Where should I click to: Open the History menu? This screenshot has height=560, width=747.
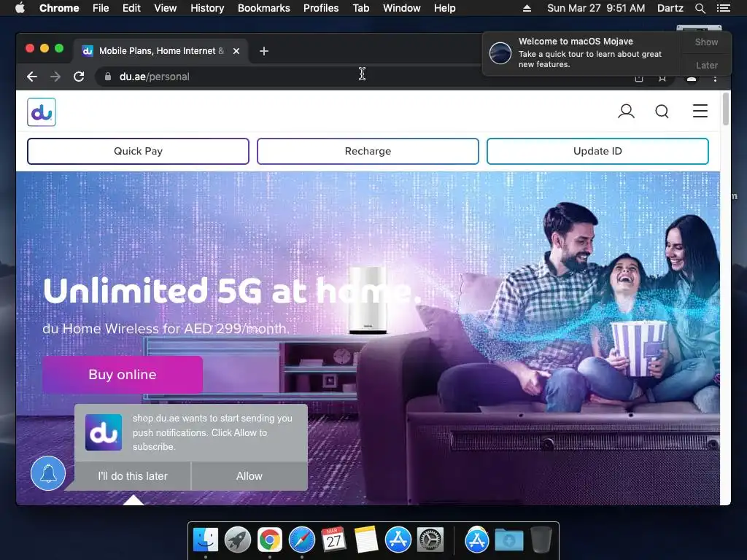pyautogui.click(x=207, y=8)
